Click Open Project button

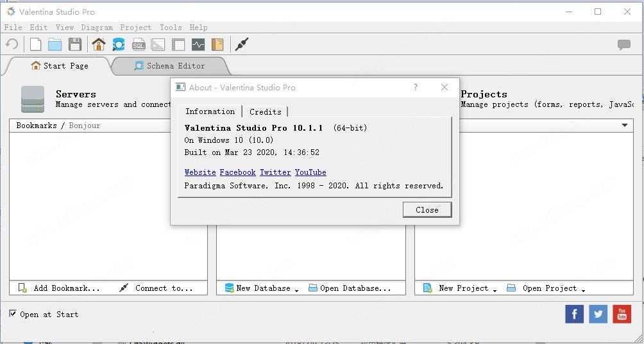pos(542,288)
